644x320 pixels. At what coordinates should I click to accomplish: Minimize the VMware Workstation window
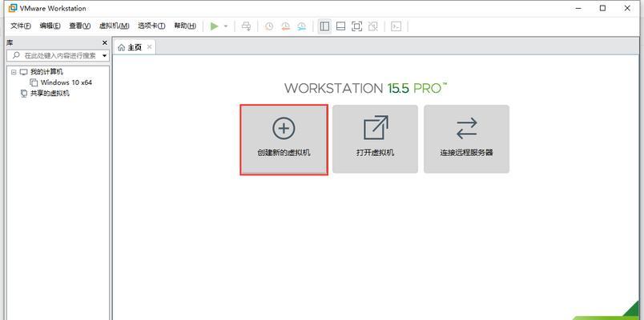(578, 8)
